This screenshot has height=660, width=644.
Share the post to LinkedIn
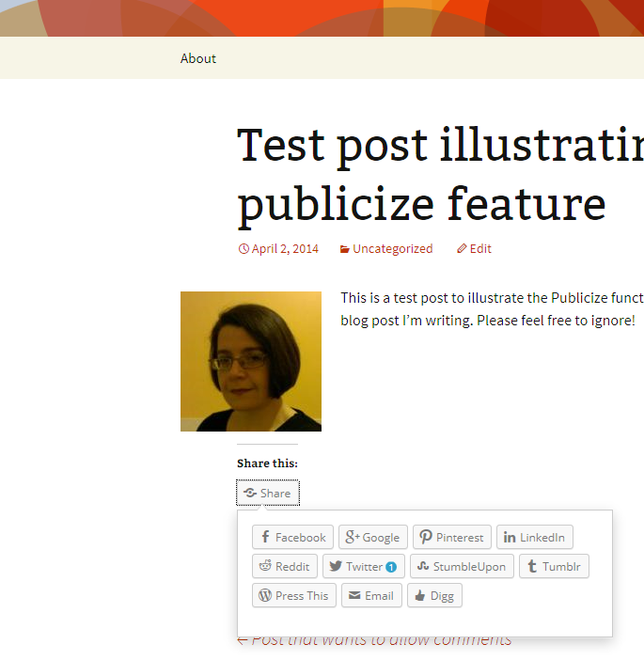(534, 538)
